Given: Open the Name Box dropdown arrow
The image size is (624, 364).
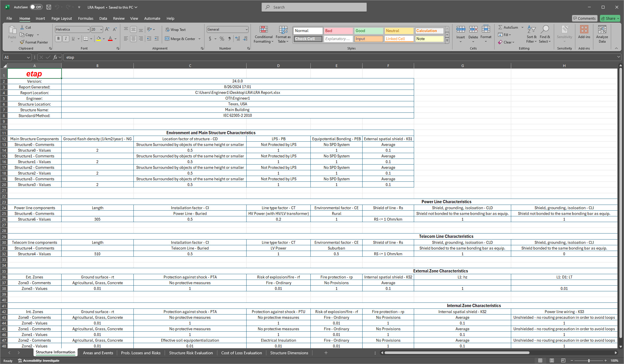Looking at the screenshot, I should click(28, 57).
